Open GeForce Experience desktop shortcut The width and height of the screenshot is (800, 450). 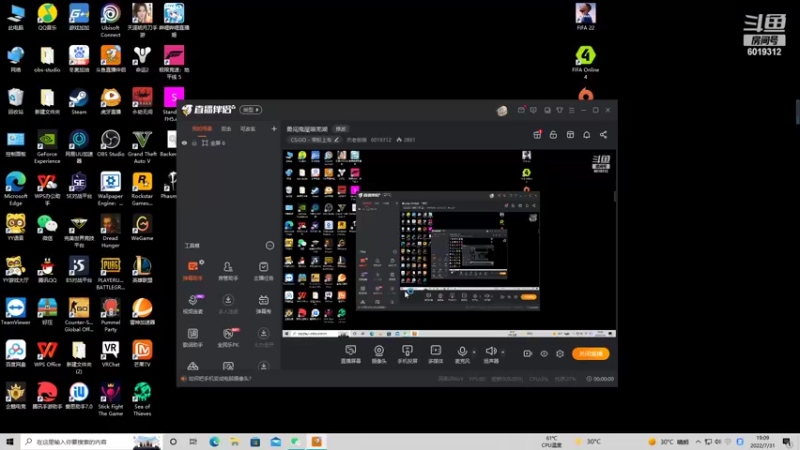click(47, 147)
